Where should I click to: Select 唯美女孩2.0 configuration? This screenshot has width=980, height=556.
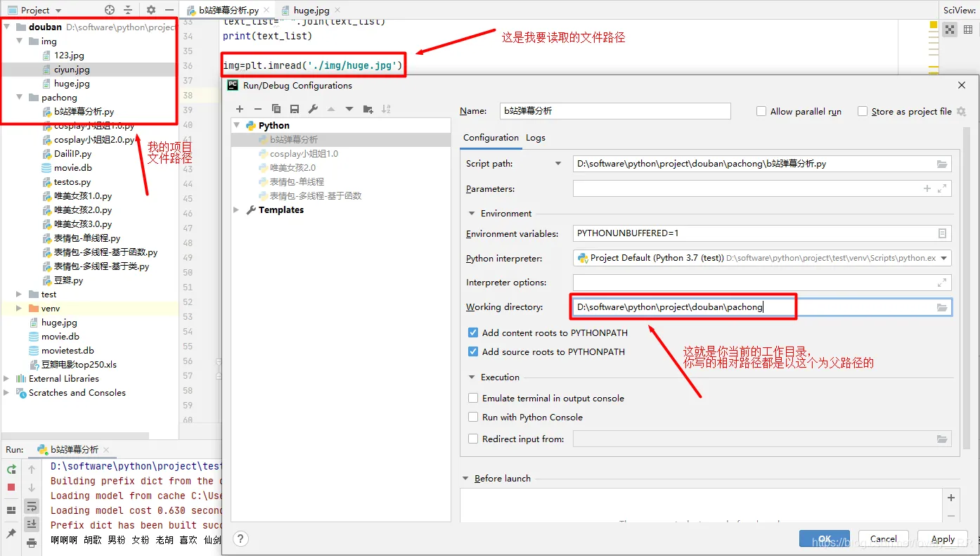point(292,167)
